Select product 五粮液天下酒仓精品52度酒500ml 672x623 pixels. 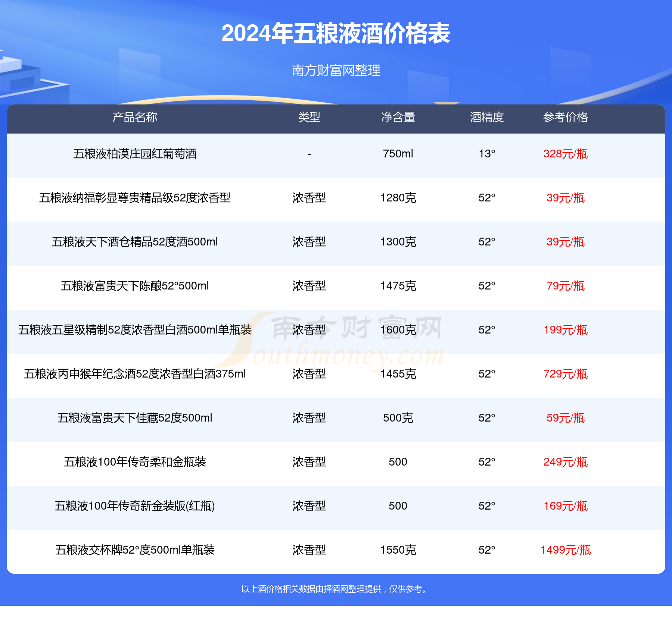[135, 242]
